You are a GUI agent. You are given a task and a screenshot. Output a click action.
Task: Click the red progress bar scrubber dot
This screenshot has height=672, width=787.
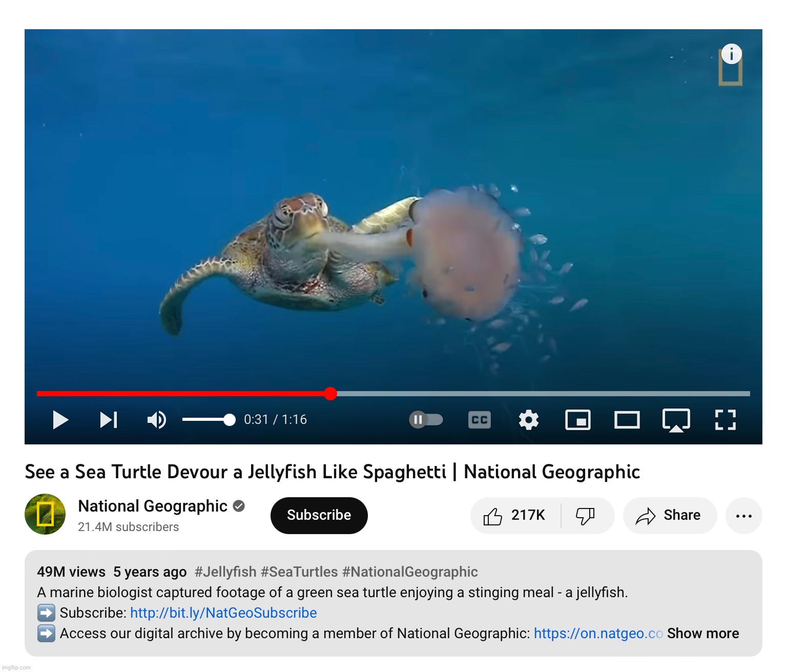[x=330, y=394]
